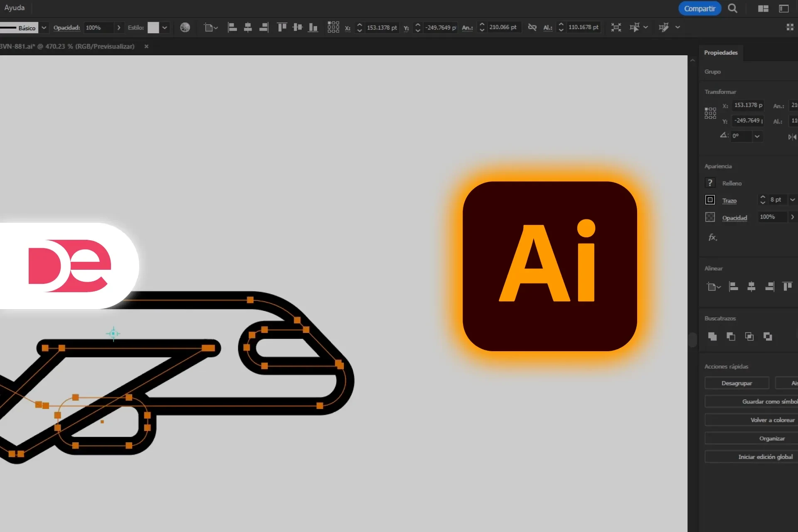Toggle the constrain width and height proportions link
The height and width of the screenshot is (532, 798).
tap(532, 27)
